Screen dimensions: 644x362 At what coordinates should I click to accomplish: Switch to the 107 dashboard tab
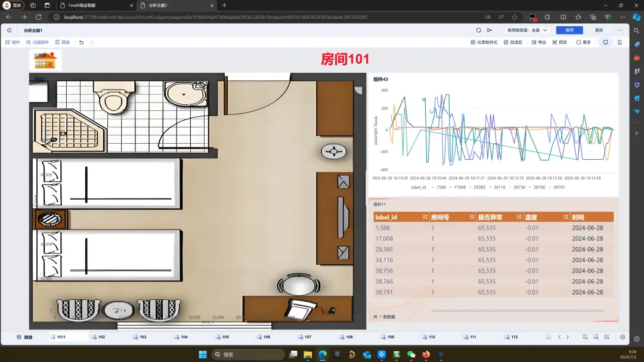coord(305,337)
